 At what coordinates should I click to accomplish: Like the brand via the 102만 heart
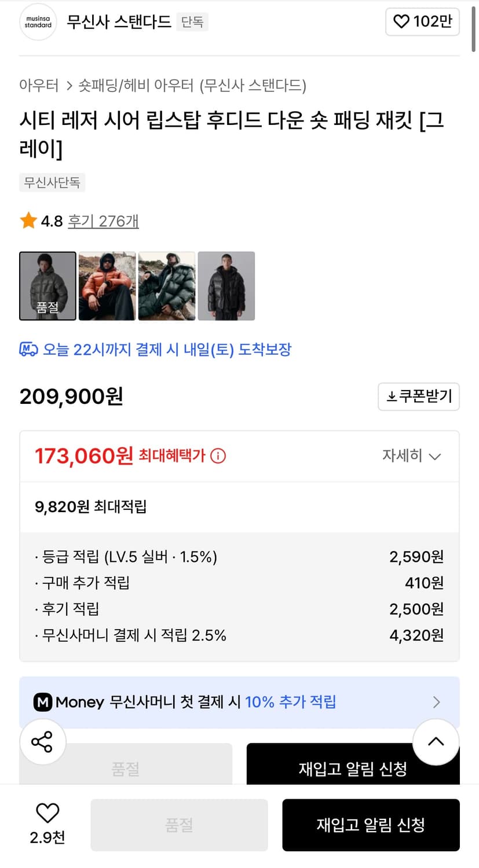pyautogui.click(x=422, y=21)
